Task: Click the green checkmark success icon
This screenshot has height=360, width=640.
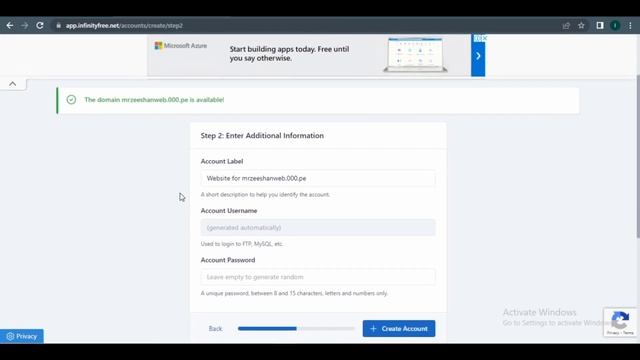Action: 71,100
